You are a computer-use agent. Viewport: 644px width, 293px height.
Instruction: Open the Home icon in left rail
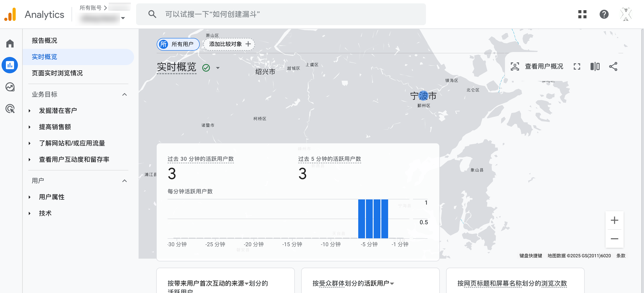click(x=10, y=43)
